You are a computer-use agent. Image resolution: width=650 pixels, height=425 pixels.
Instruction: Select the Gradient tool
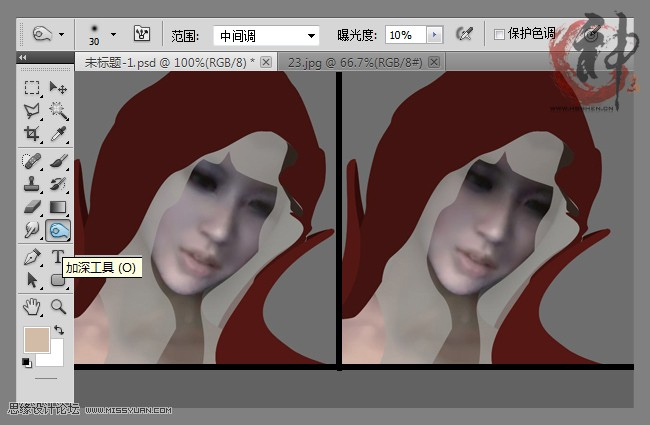coord(58,206)
